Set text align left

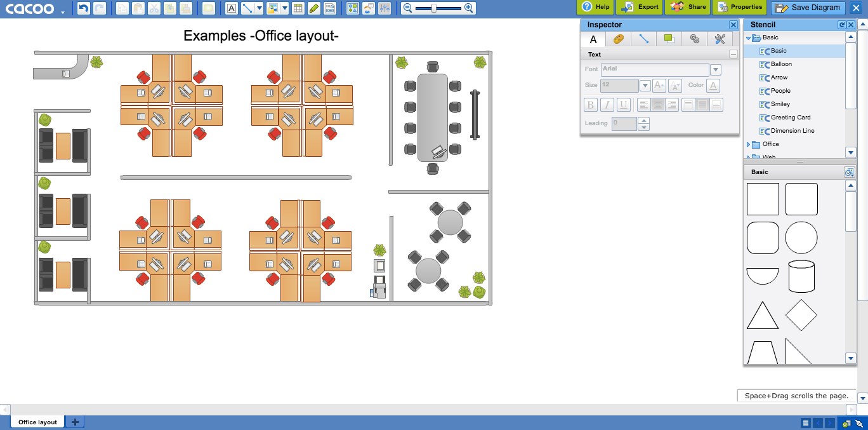click(644, 105)
